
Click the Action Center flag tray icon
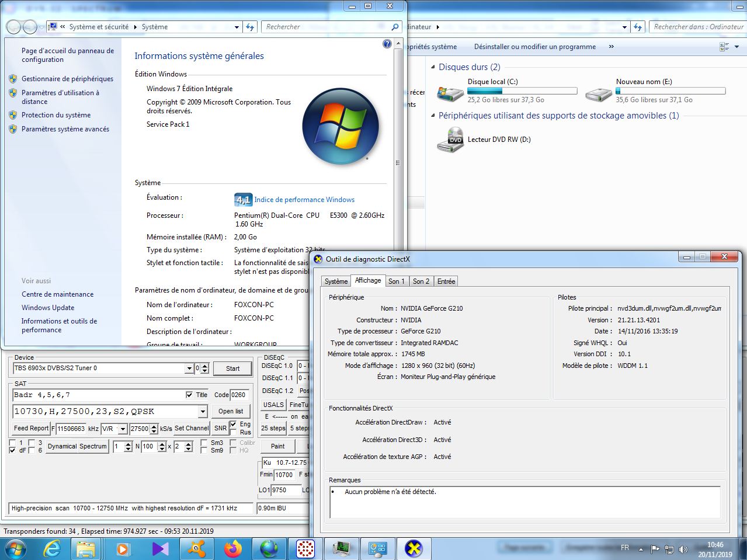click(655, 549)
